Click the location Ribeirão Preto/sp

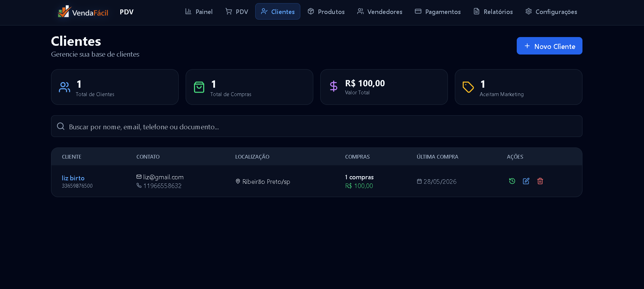pyautogui.click(x=266, y=182)
